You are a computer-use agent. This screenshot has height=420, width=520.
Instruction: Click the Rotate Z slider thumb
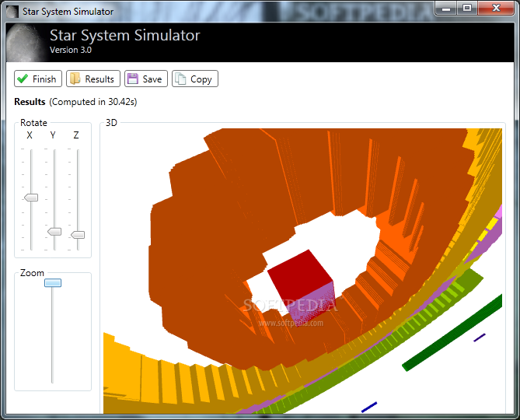coord(78,235)
